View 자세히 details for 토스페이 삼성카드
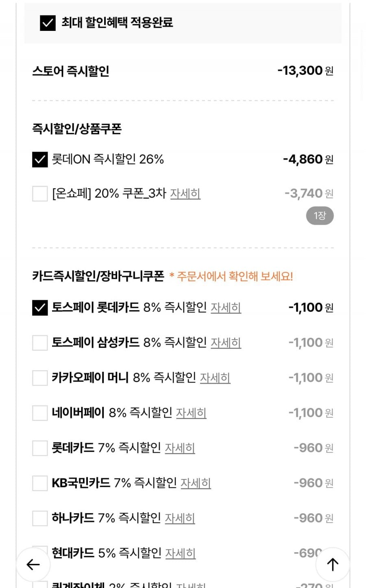 click(226, 343)
